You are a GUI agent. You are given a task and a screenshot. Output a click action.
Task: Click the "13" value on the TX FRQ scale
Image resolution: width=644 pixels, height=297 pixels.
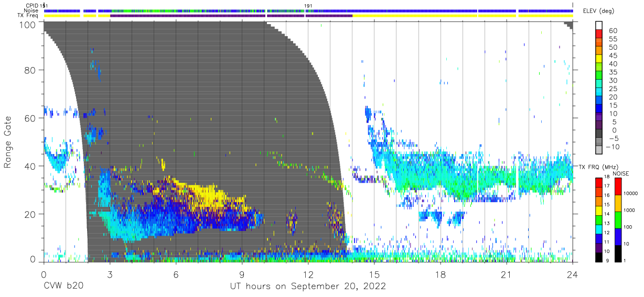tap(608, 223)
